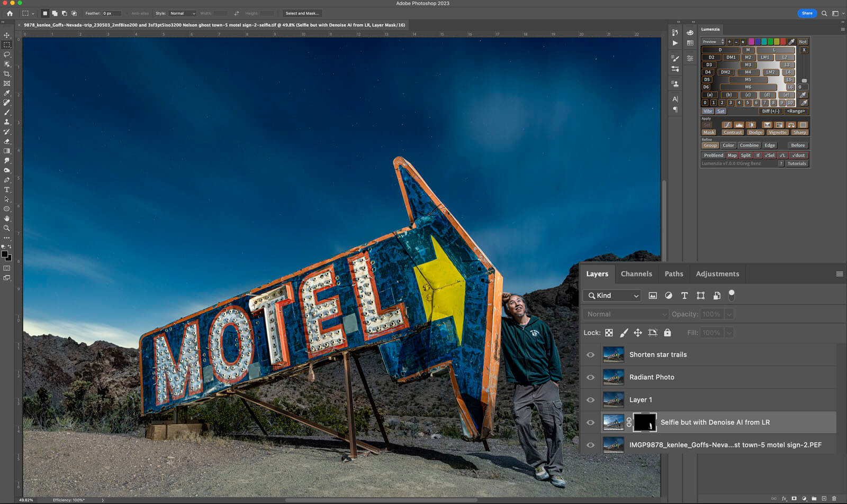Viewport: 847px width, 504px height.
Task: Switch to the Channels tab
Action: coord(636,274)
